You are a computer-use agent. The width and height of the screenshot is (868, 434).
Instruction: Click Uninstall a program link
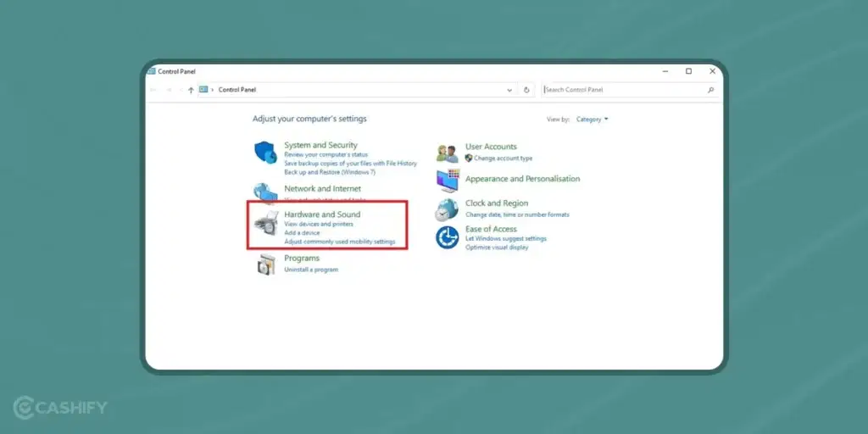click(310, 270)
